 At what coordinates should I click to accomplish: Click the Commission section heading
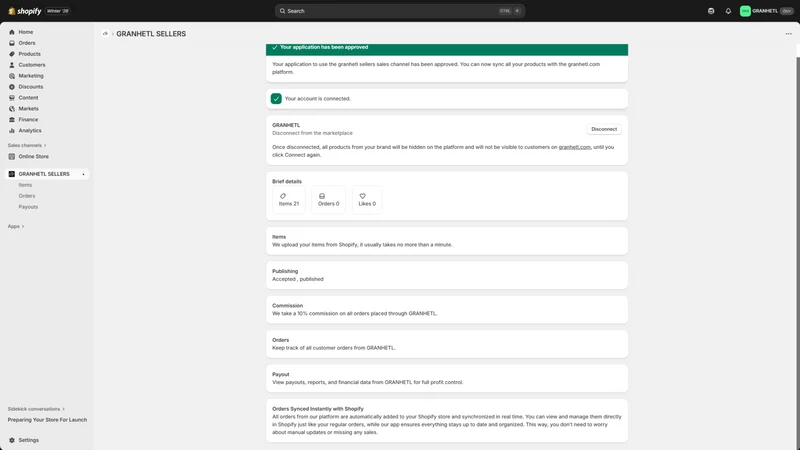(x=287, y=306)
